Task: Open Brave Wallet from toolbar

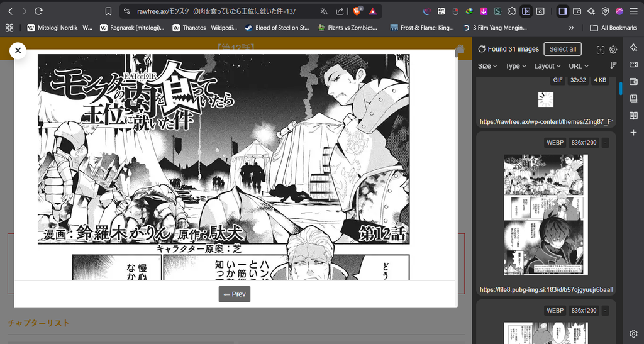Action: (577, 11)
